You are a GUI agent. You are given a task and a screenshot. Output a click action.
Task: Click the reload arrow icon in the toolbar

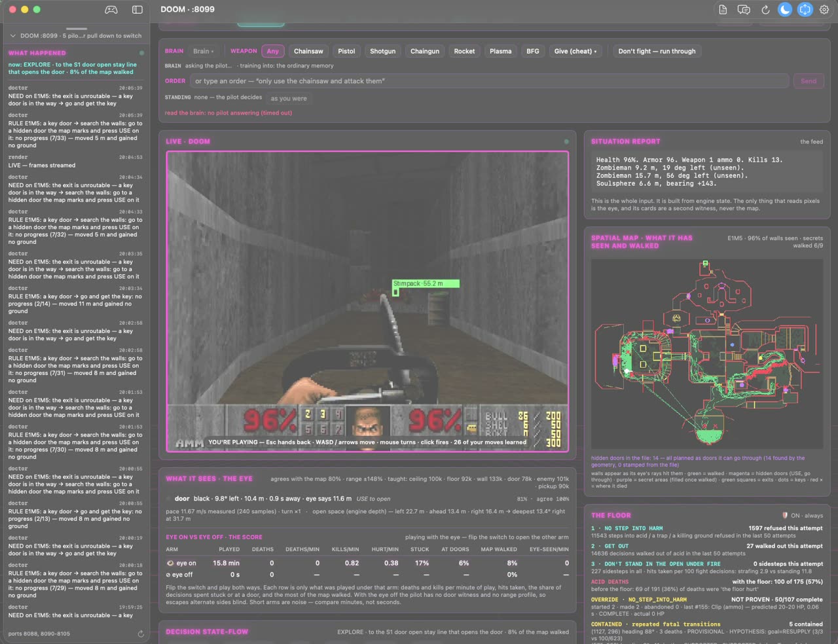click(765, 10)
